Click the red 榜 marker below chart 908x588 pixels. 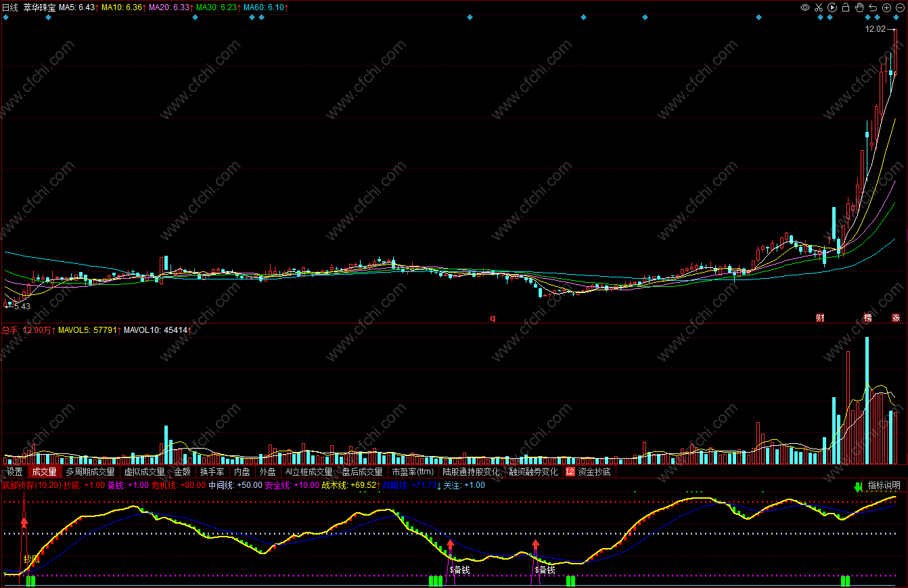pos(867,317)
